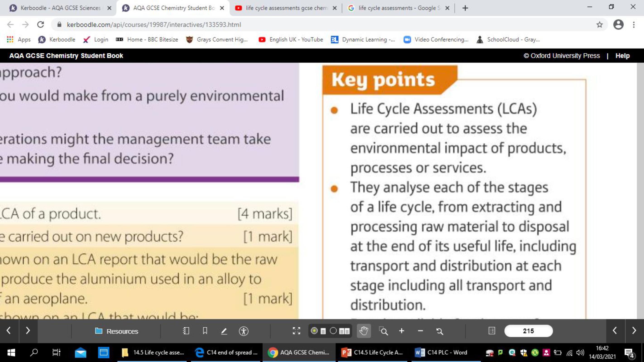This screenshot has height=362, width=644.
Task: Open the contents list icon
Action: 491,331
